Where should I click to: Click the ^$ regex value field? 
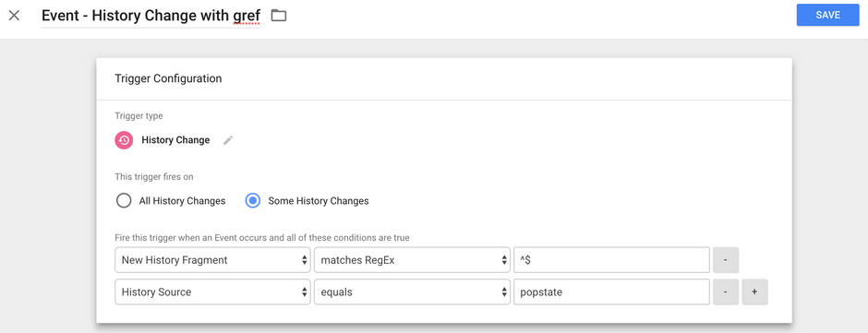click(611, 260)
